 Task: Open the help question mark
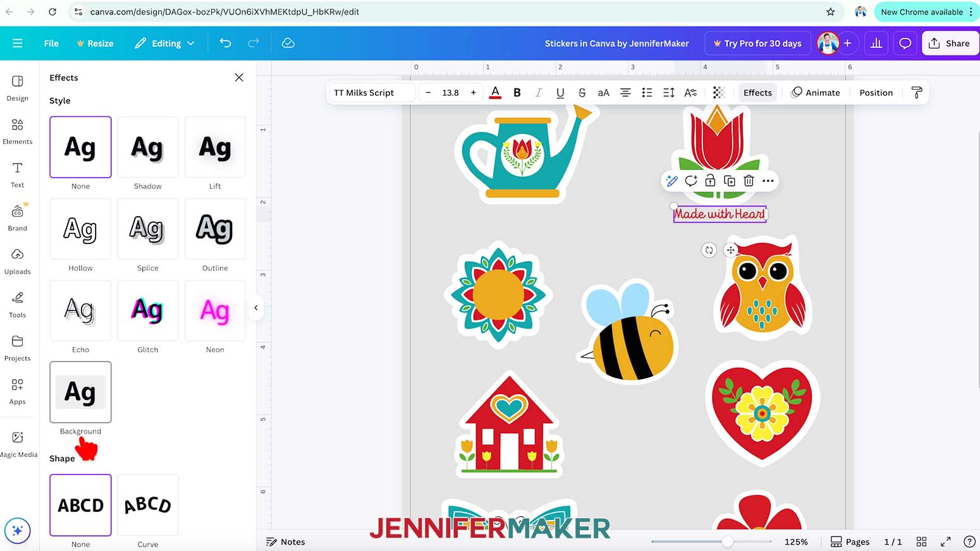[969, 542]
